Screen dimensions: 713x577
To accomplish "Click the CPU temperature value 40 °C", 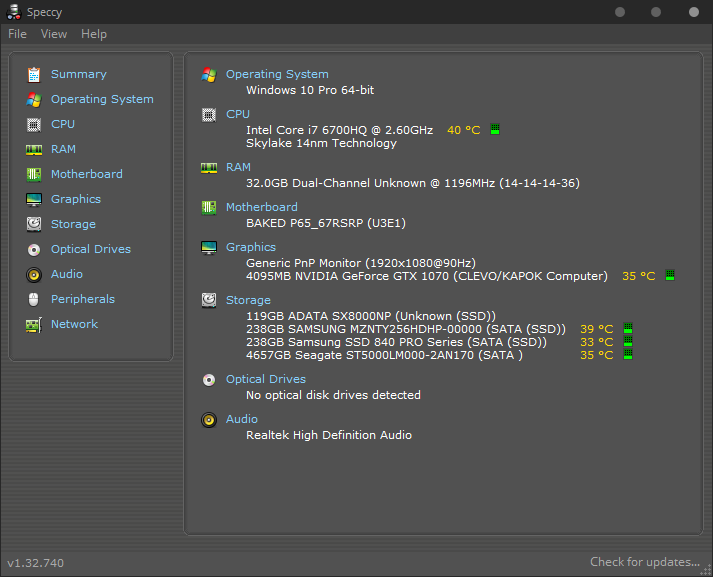I will (x=464, y=130).
